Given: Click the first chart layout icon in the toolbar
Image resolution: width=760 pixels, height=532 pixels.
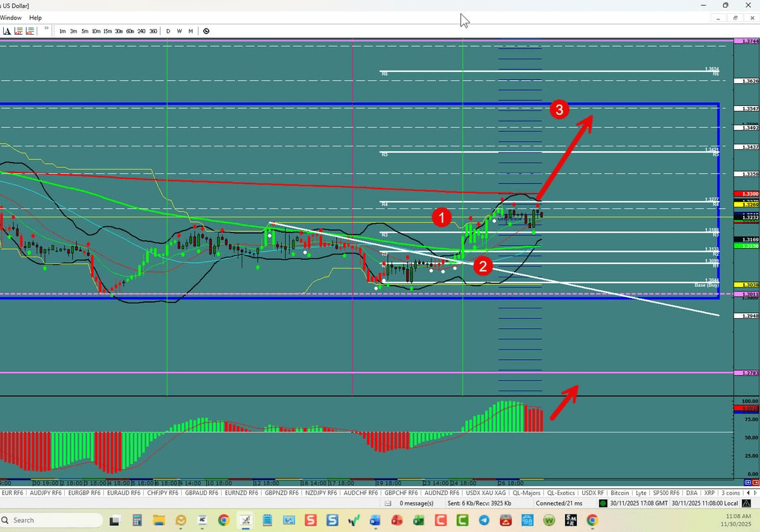Looking at the screenshot, I should click(x=17, y=30).
